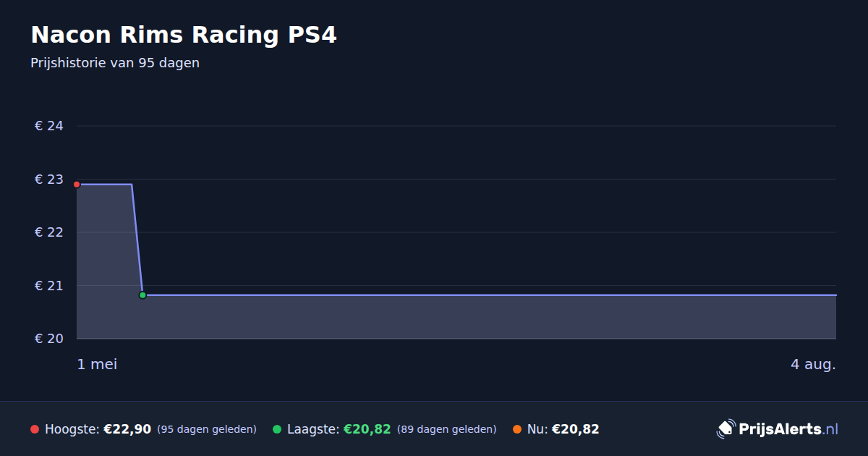Open the PrijsAlerts.nl link
868x456 pixels.
click(x=788, y=429)
